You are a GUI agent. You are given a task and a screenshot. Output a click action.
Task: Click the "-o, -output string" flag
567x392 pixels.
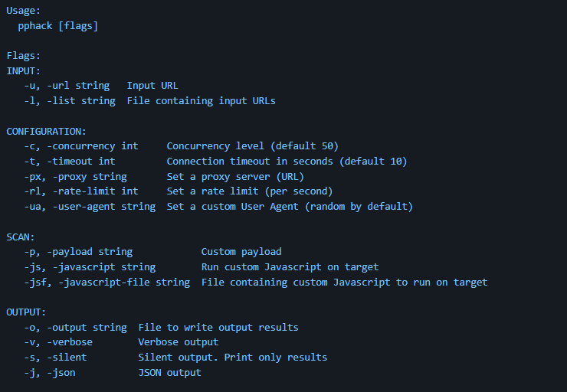(x=75, y=327)
